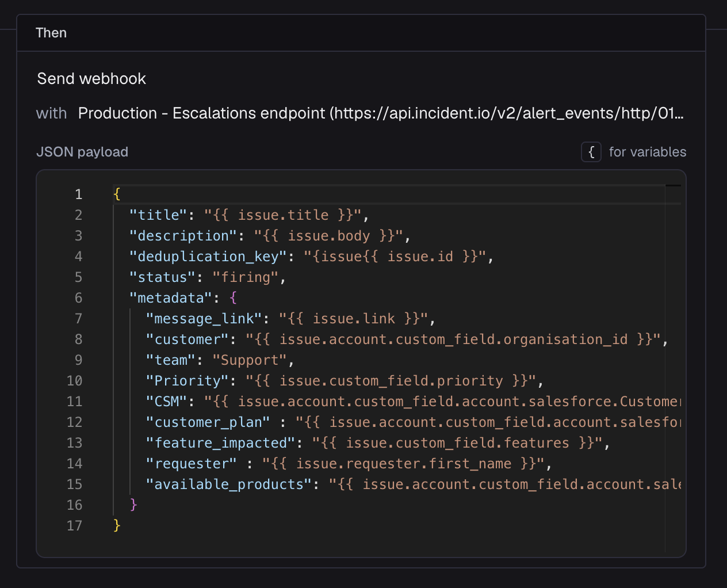Click the metadata opening brace on line 6
The height and width of the screenshot is (588, 727).
(232, 297)
